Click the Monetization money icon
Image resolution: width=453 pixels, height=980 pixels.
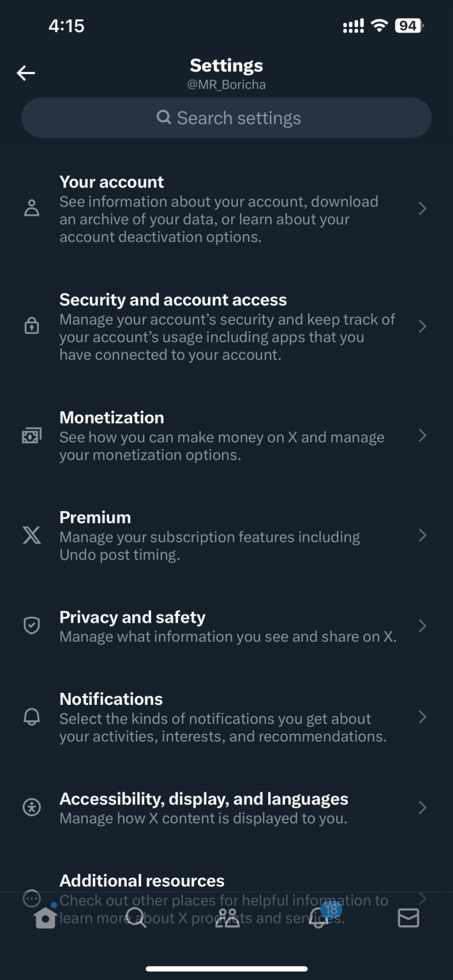click(x=31, y=435)
